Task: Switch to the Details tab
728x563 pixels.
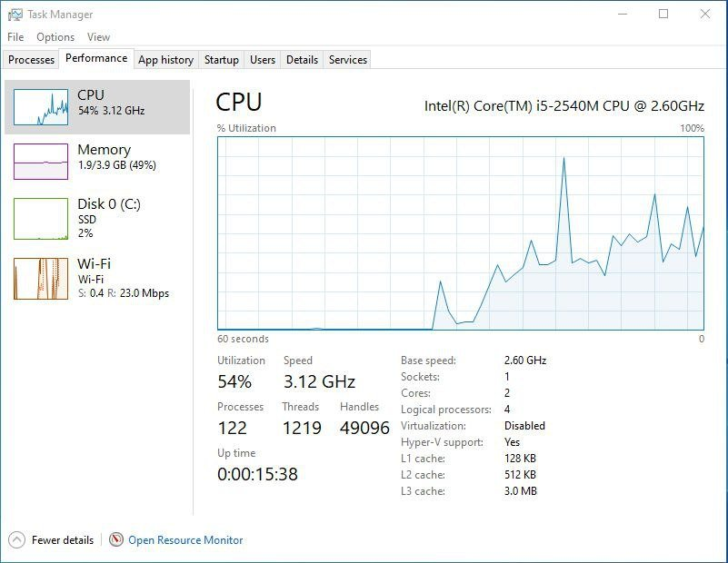Action: (302, 60)
